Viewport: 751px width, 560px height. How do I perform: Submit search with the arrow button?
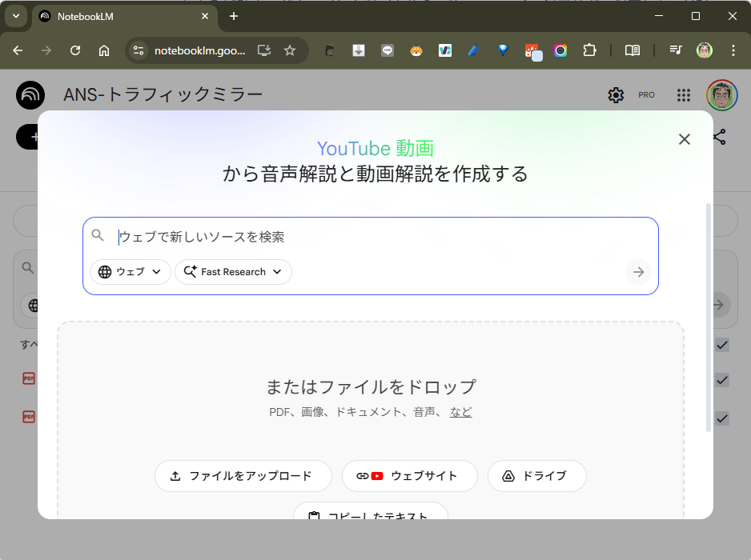point(638,272)
